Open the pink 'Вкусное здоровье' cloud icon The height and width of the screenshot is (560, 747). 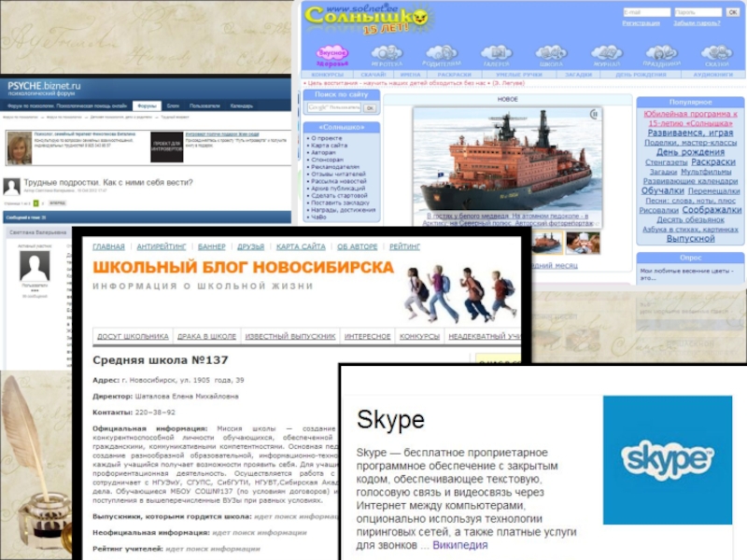pos(332,56)
